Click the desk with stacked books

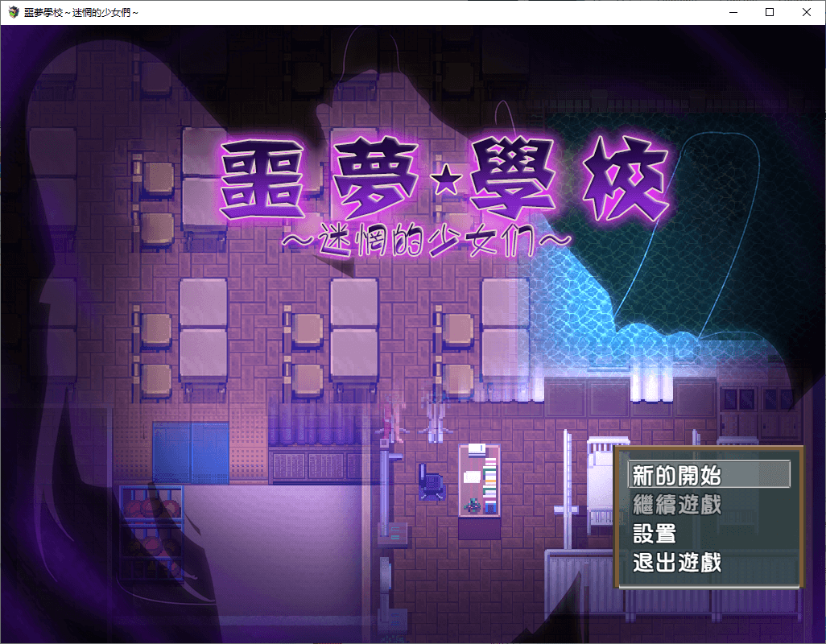(x=479, y=483)
